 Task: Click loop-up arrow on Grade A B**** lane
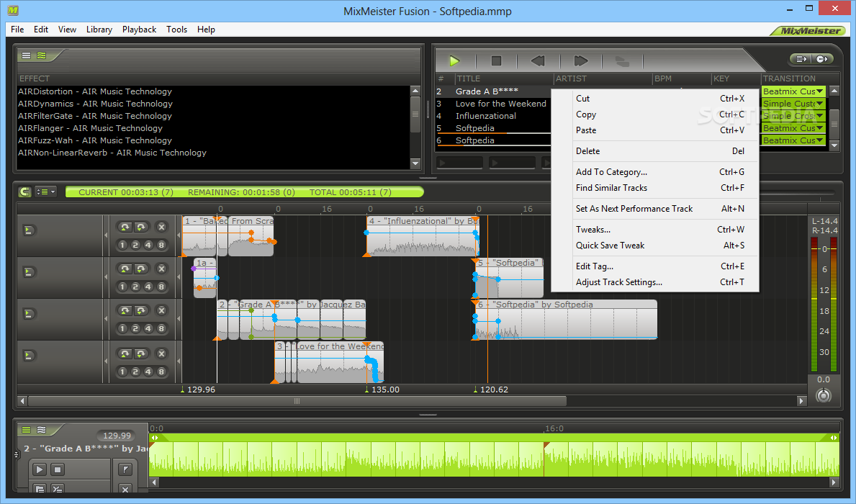pos(125,311)
